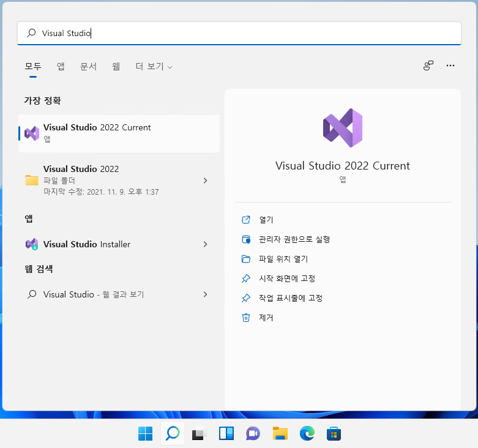The width and height of the screenshot is (478, 448).
Task: Click the Visual Studio 2022 Current result icon
Action: pyautogui.click(x=32, y=133)
